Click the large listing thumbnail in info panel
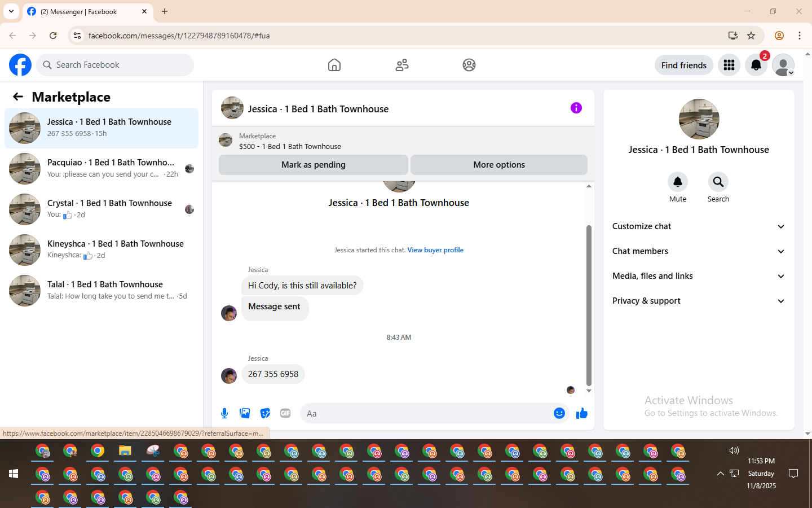 click(699, 119)
